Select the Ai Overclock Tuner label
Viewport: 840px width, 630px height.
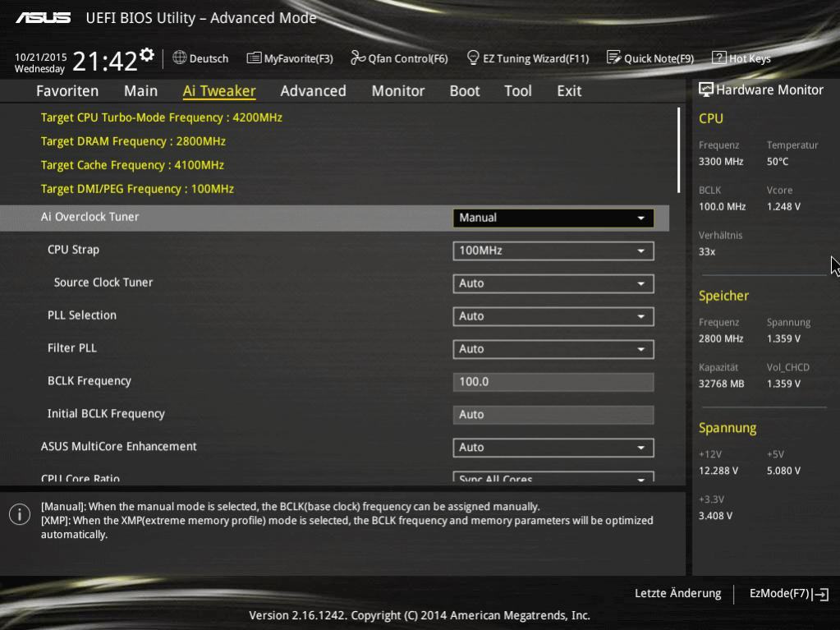(90, 217)
